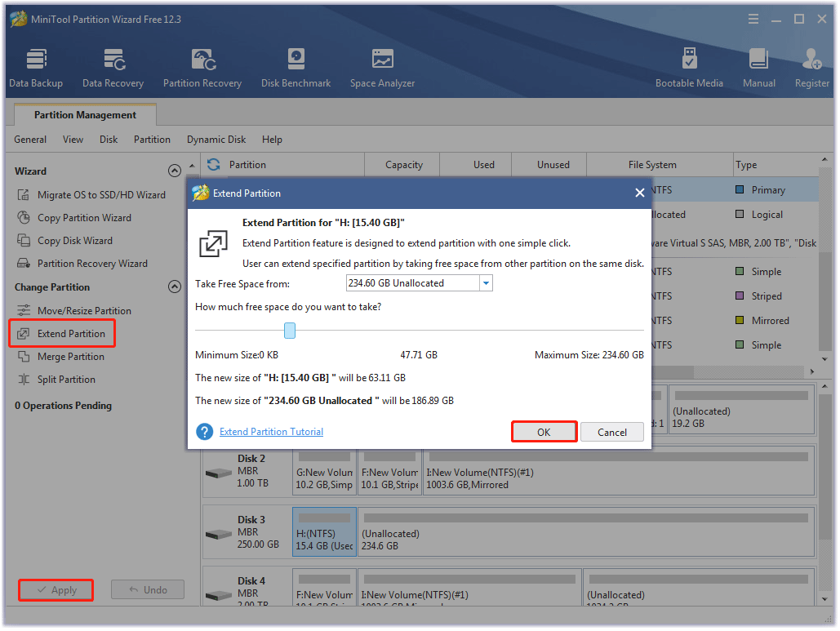Confirm with OK button
The height and width of the screenshot is (631, 840).
point(544,433)
